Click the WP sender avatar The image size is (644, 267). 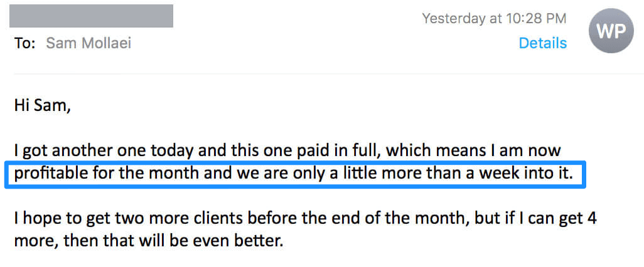611,31
